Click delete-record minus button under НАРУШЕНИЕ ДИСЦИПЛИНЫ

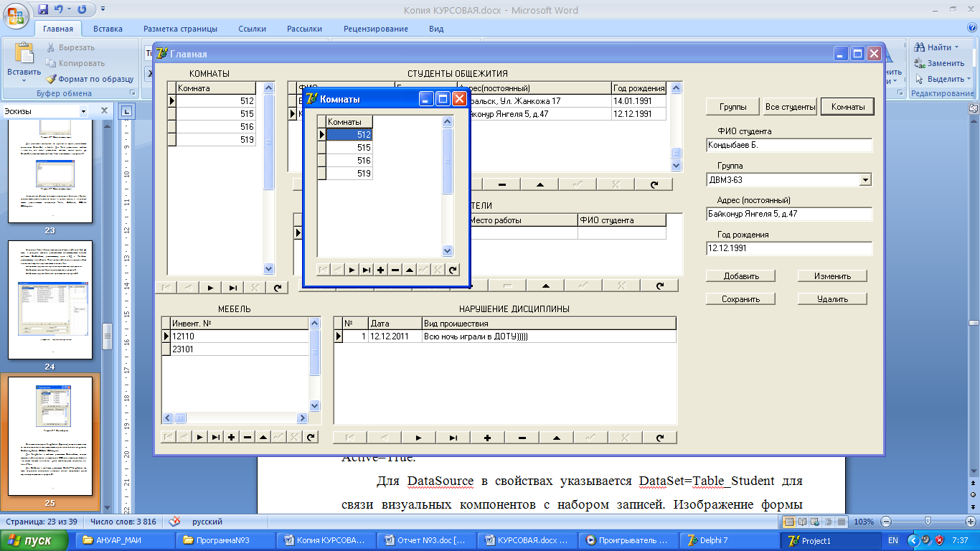522,438
